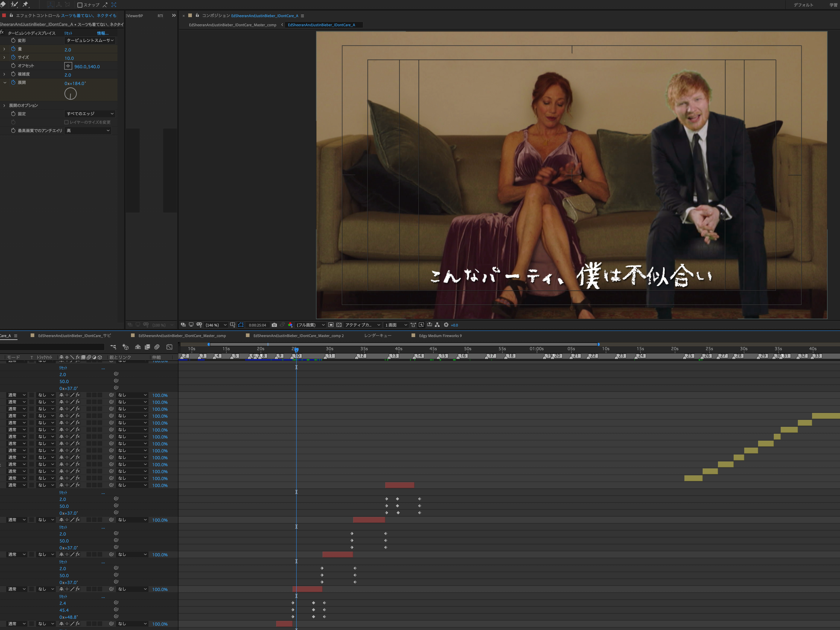
Task: Toggle mask and shape path visibility icon
Action: pyautogui.click(x=199, y=325)
